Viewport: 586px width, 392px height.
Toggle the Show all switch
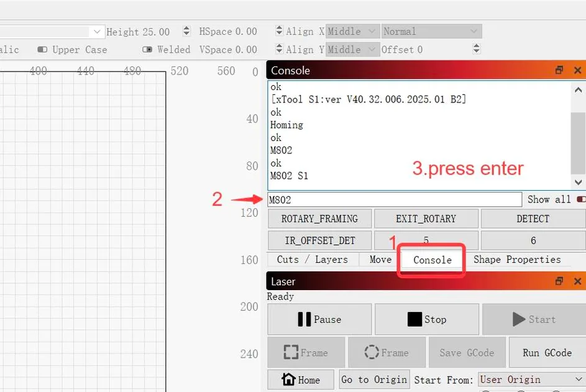pyautogui.click(x=581, y=199)
